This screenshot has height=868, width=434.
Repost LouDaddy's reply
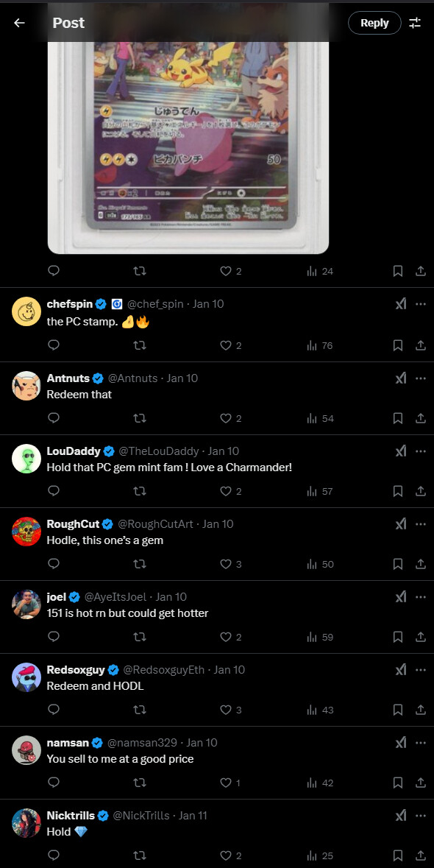(x=140, y=491)
